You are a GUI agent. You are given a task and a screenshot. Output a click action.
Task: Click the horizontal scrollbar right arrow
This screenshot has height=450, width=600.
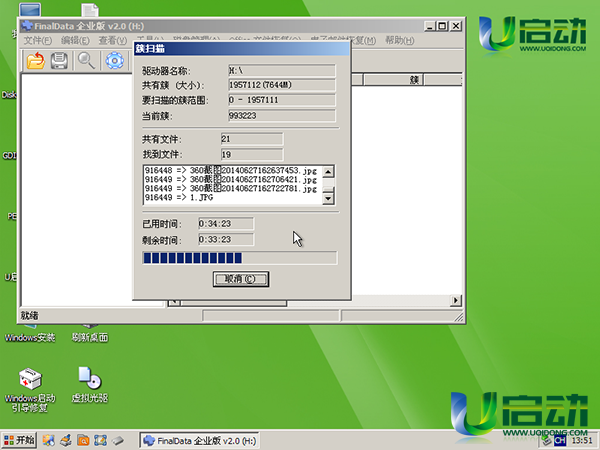pos(455,300)
